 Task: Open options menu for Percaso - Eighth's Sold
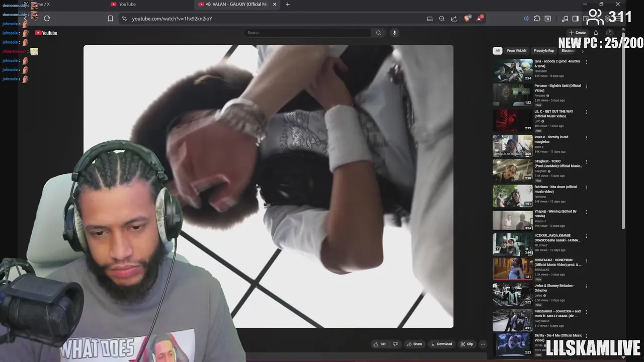pyautogui.click(x=586, y=86)
